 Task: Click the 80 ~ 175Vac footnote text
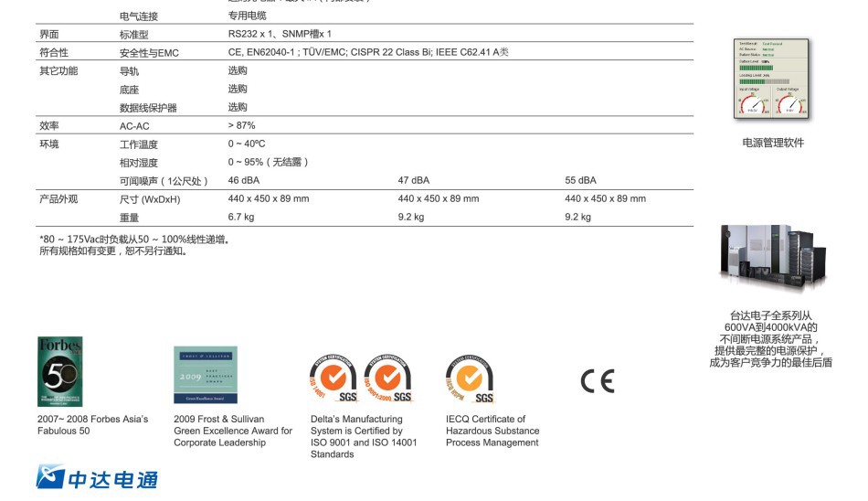coord(133,240)
